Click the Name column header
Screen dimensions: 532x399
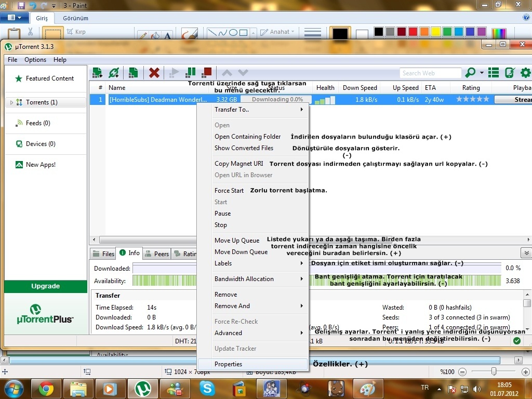tap(117, 87)
